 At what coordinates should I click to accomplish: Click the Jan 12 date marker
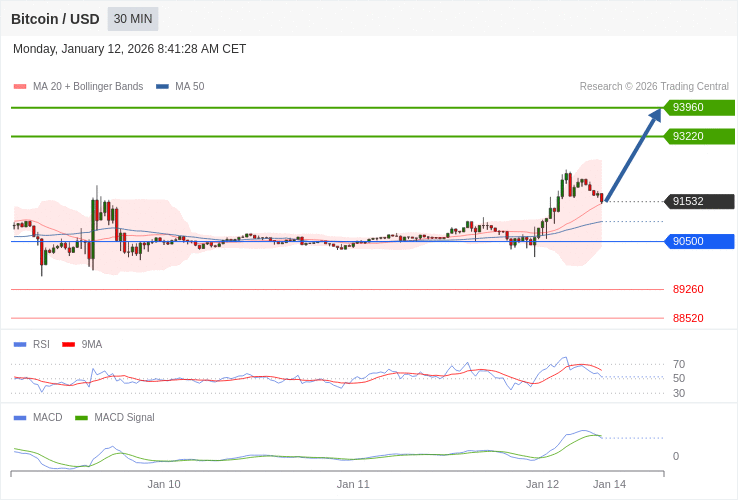pos(542,484)
